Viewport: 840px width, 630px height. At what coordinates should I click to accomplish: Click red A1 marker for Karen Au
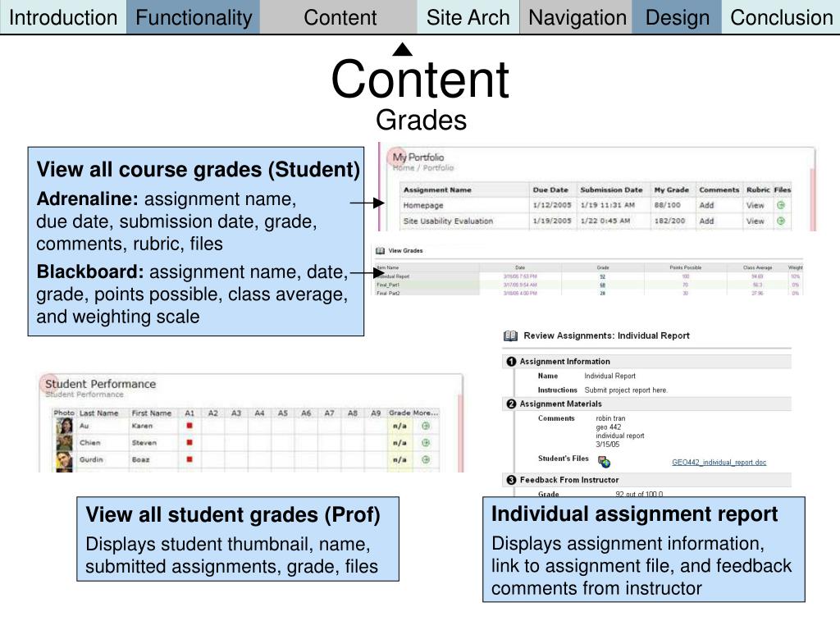189,426
